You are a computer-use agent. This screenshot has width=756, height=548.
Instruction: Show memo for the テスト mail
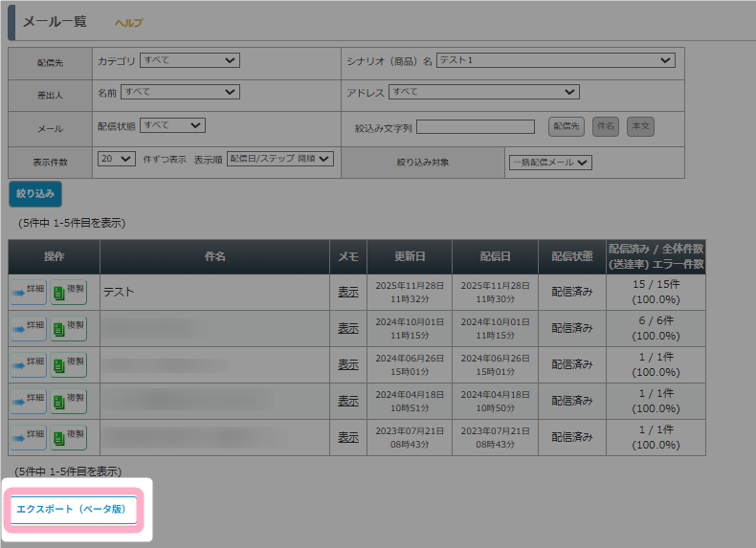click(x=348, y=292)
